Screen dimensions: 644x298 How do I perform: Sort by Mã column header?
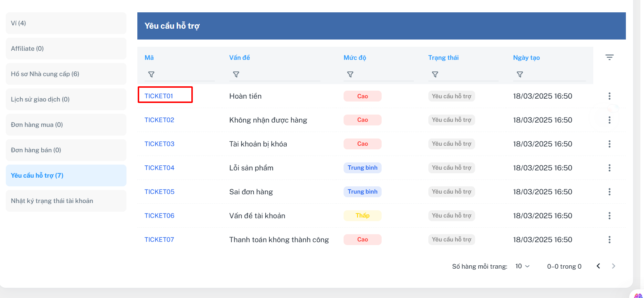149,58
